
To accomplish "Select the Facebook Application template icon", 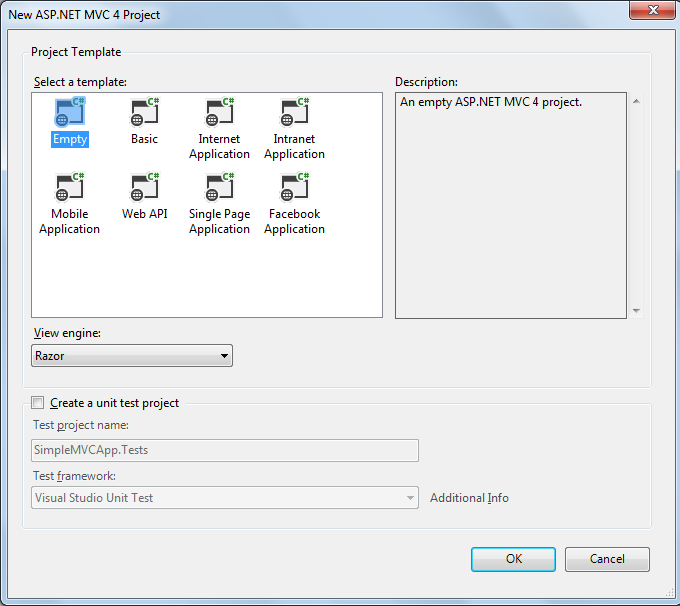I will (294, 187).
